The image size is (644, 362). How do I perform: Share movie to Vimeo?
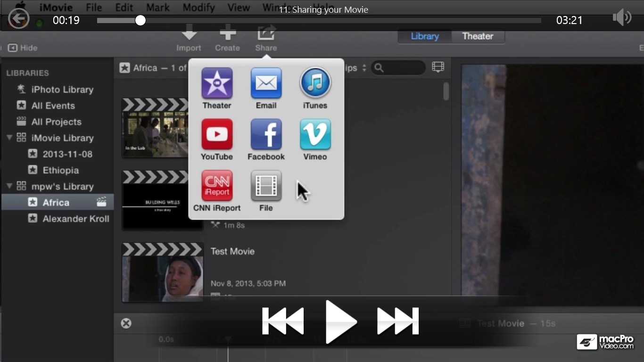(315, 140)
